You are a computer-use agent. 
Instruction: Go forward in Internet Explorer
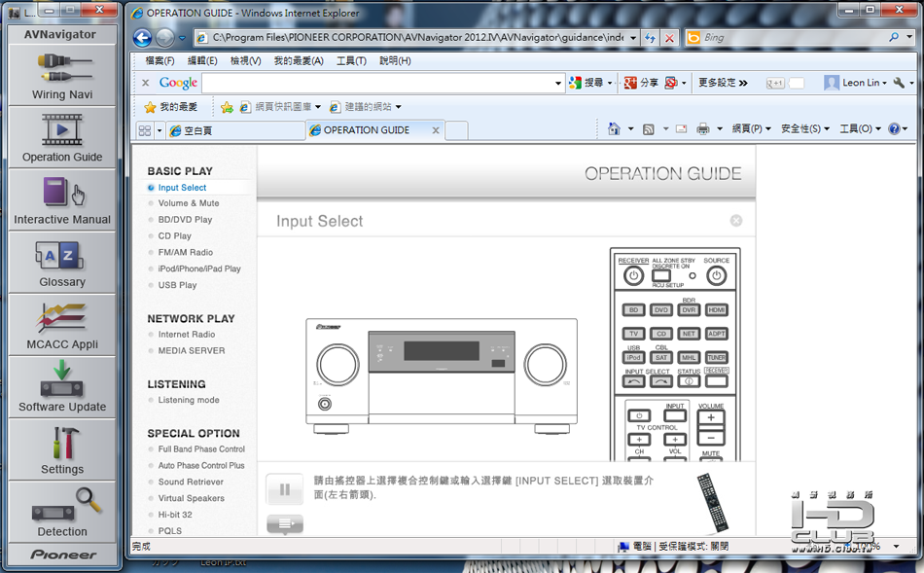coord(165,38)
